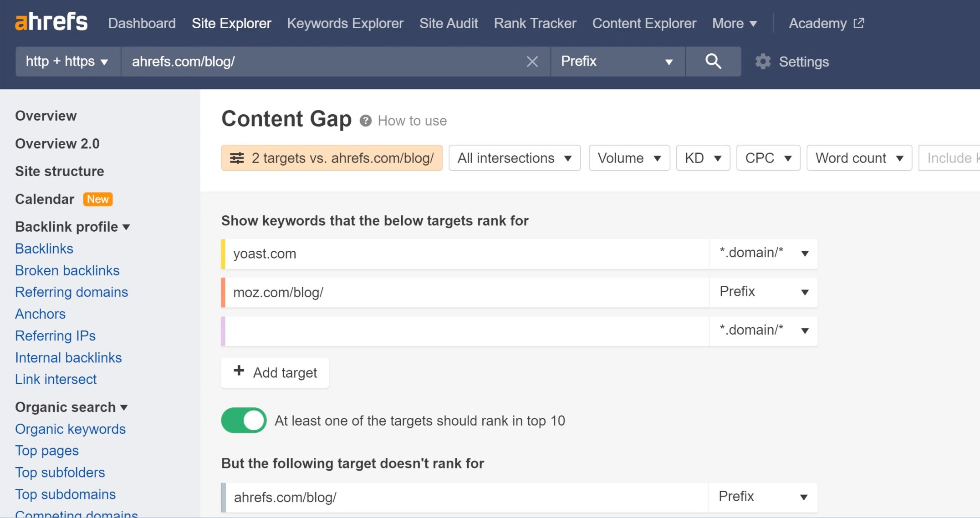Expand the All intersections dropdown
Screen dimensions: 980x518
tap(515, 158)
